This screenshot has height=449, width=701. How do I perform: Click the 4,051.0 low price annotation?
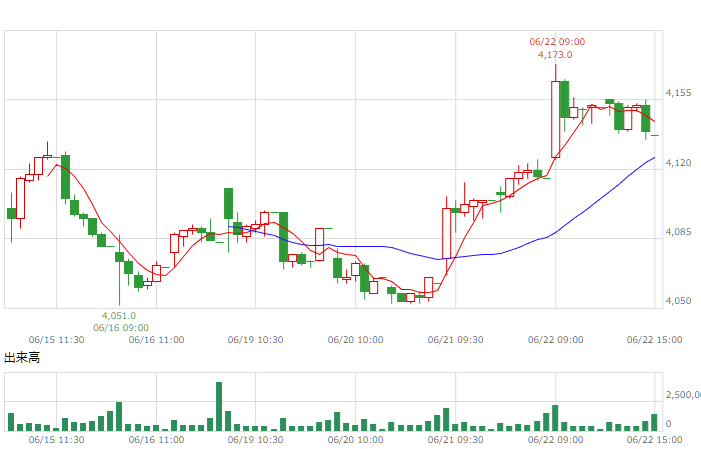click(x=119, y=316)
